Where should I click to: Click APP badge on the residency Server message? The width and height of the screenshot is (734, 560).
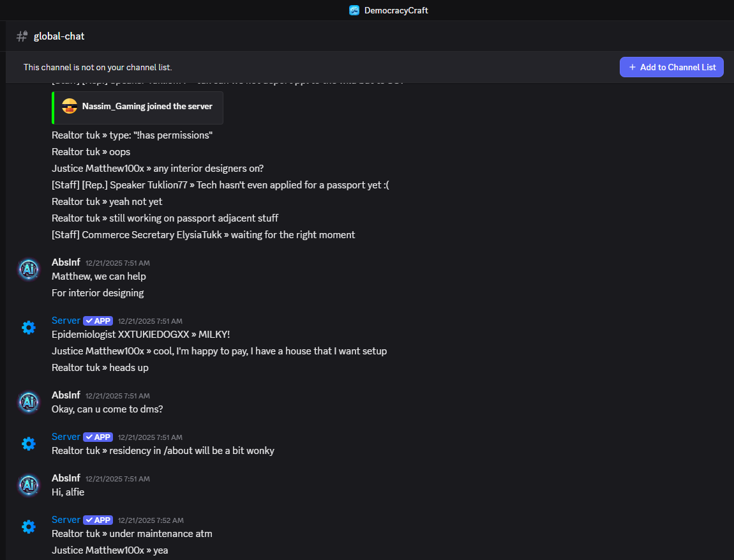pos(98,437)
